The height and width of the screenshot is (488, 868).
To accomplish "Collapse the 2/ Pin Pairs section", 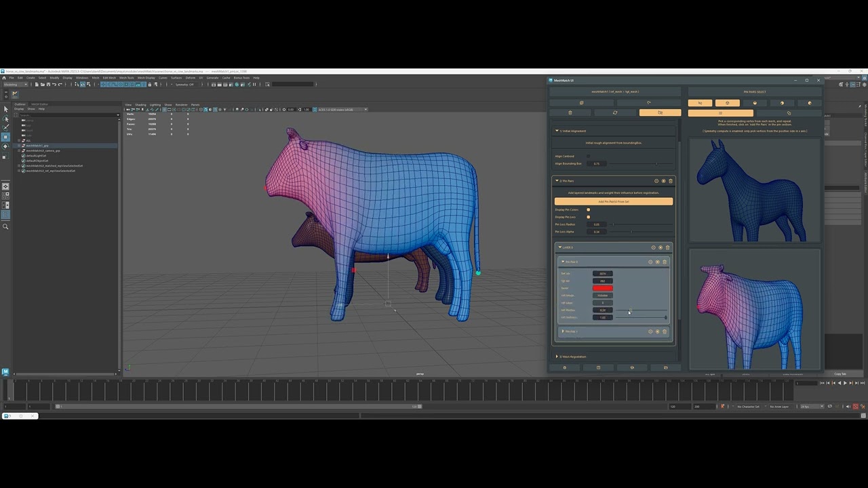I will 557,181.
